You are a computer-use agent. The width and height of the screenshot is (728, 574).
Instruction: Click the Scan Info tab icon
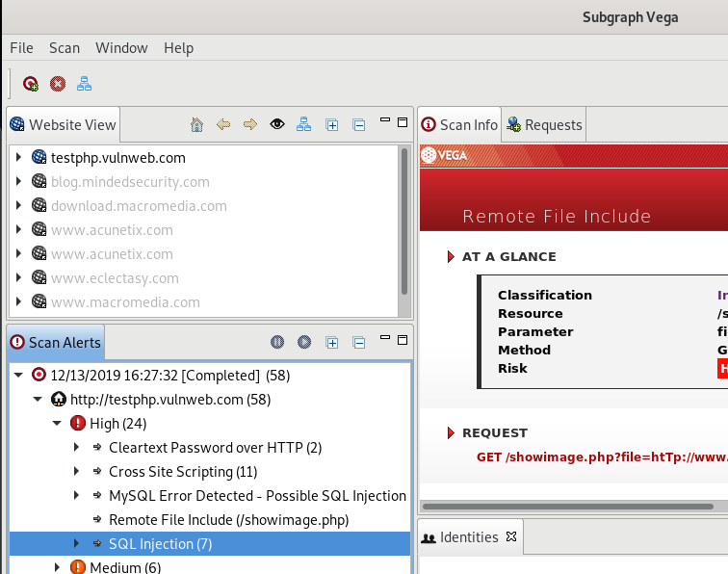click(429, 124)
